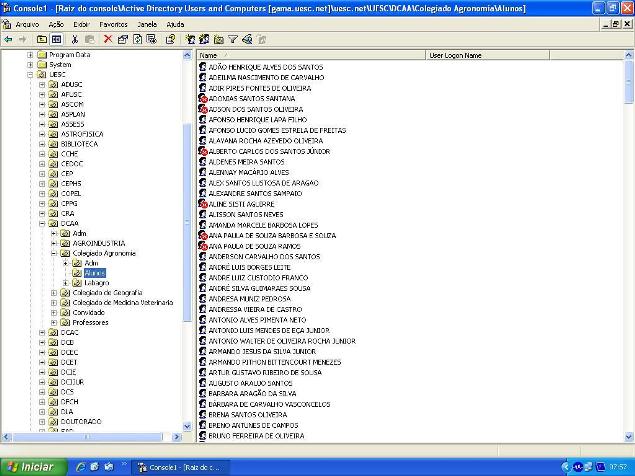Click the red Delete X icon
The image size is (635, 476).
pyautogui.click(x=108, y=39)
